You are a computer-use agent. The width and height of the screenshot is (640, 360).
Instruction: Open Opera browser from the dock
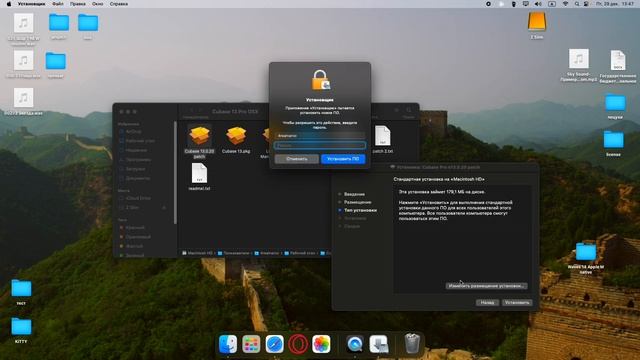click(298, 344)
